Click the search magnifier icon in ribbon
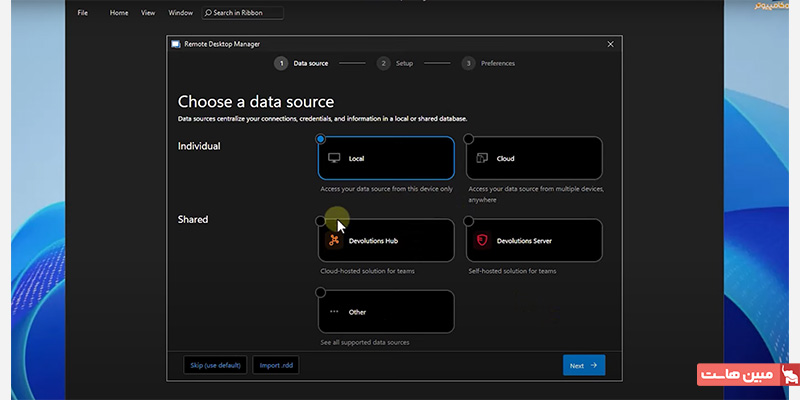This screenshot has height=400, width=800. pos(208,13)
